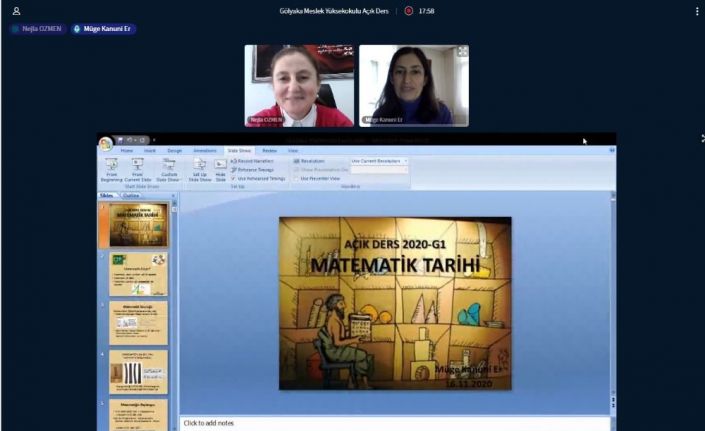
Task: Redo via Quick Access toolbar icon
Action: click(x=142, y=140)
